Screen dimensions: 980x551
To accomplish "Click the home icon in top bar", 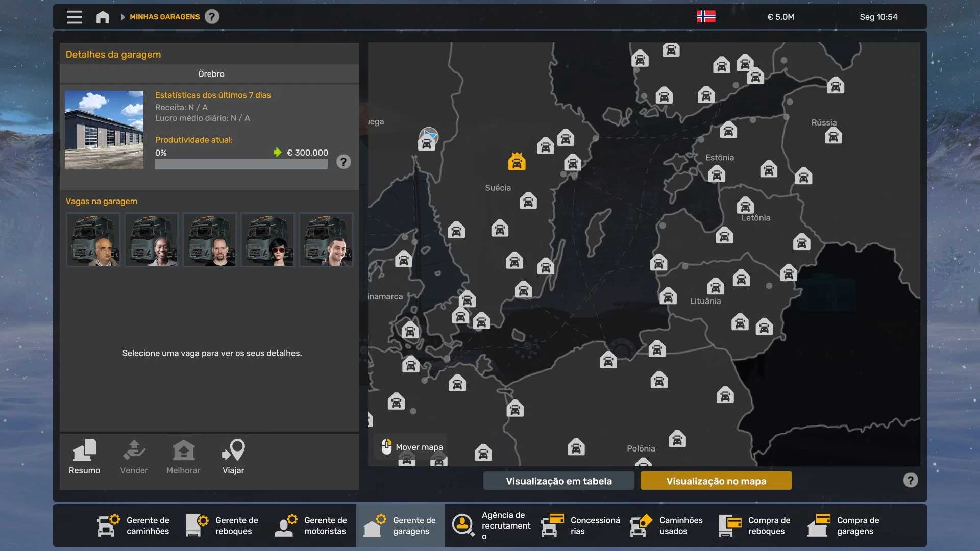I will (x=103, y=17).
